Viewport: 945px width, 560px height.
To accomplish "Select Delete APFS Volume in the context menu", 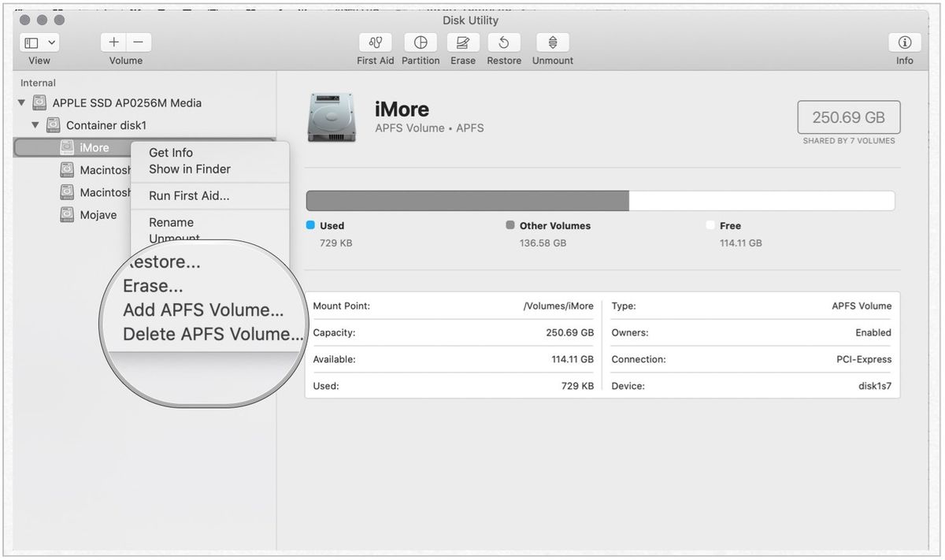I will (x=211, y=334).
